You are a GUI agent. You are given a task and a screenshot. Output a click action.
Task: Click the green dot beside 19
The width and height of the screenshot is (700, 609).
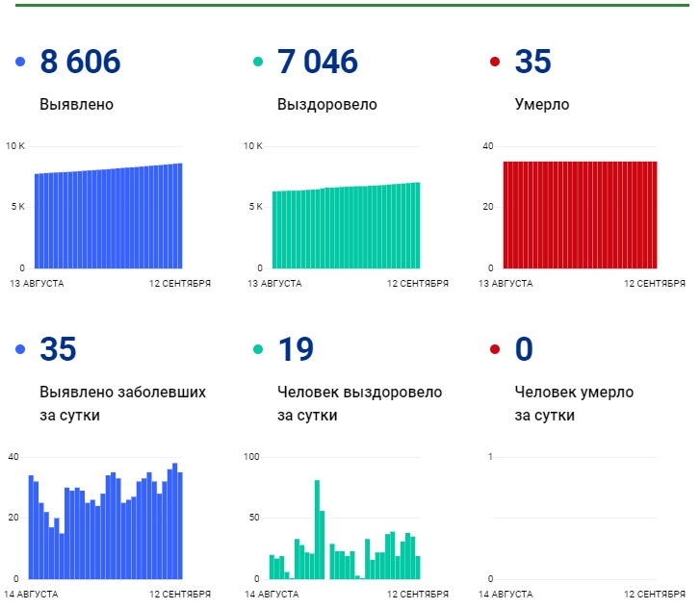click(258, 349)
